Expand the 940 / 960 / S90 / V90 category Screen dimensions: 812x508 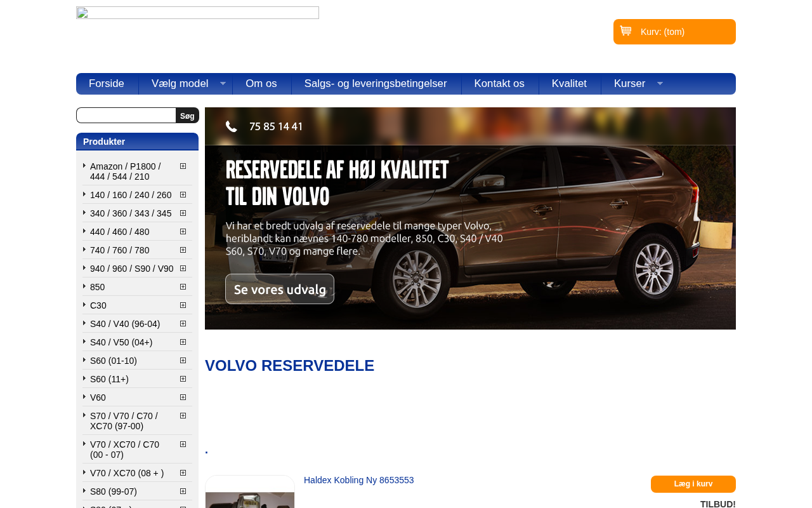point(183,269)
